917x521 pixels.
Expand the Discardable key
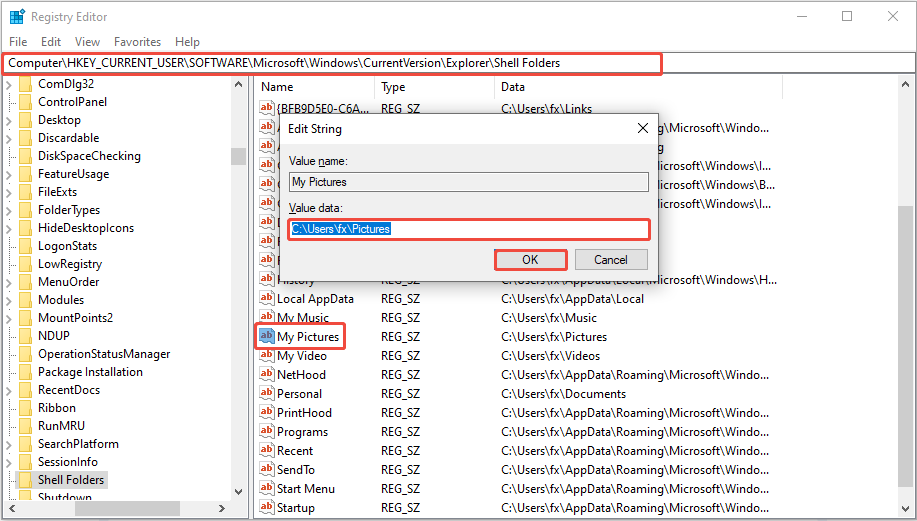point(9,139)
